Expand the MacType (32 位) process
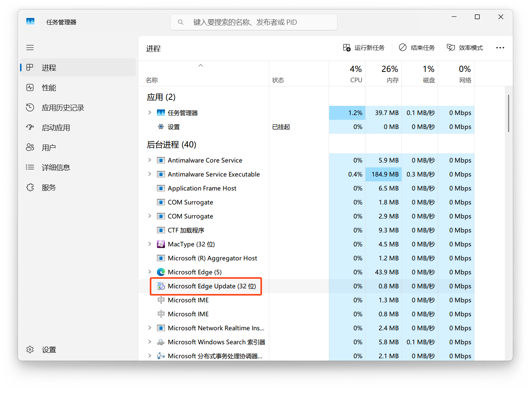 pyautogui.click(x=149, y=244)
